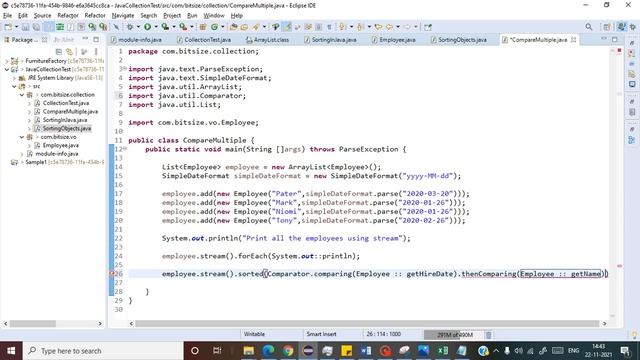Open the Project menu
Image resolution: width=640 pixels, height=360 pixels.
(x=172, y=16)
